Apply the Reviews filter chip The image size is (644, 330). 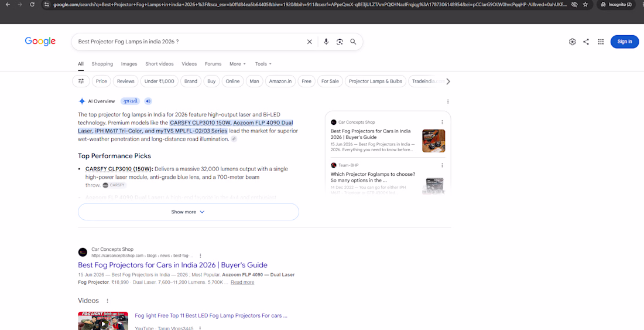pyautogui.click(x=126, y=81)
